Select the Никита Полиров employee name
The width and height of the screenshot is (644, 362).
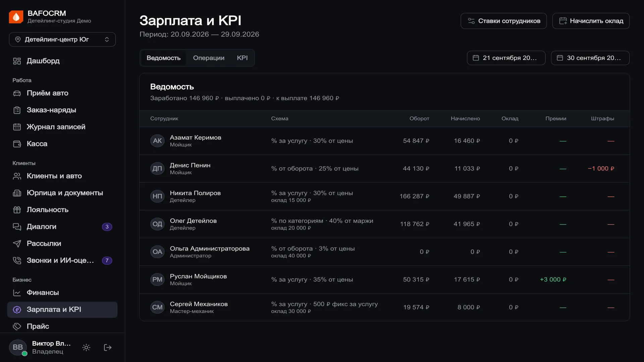point(195,193)
